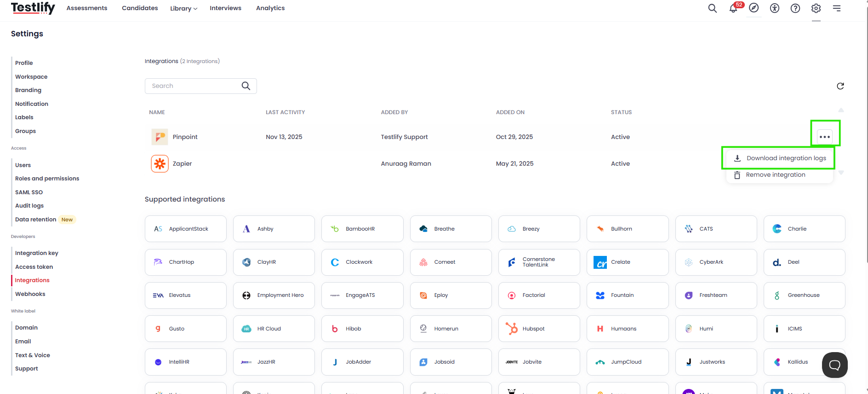Select the ApplicantStack integration card
Image resolution: width=868 pixels, height=394 pixels.
click(x=186, y=229)
